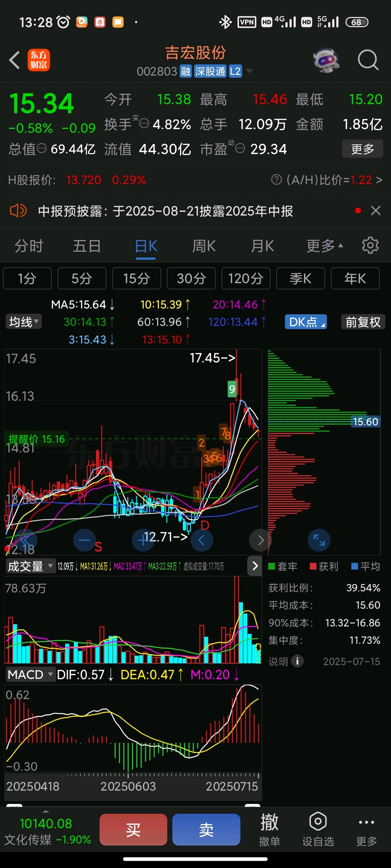
Task: Switch to 五日 tab
Action: [87, 246]
